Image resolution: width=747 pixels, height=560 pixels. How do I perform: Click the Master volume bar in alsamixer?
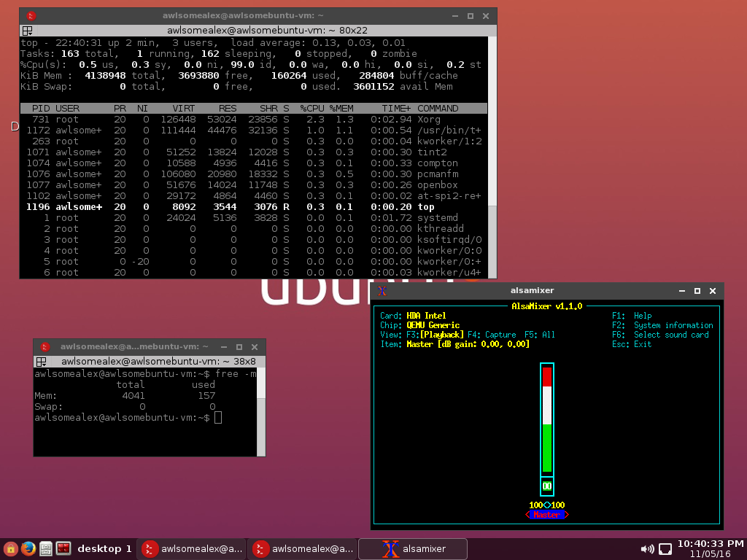point(547,419)
